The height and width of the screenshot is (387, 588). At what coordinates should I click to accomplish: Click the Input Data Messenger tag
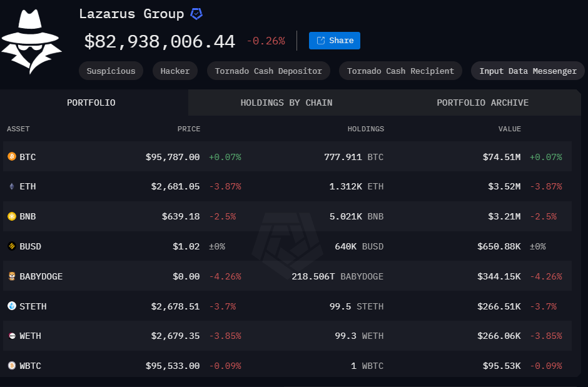[x=528, y=71]
